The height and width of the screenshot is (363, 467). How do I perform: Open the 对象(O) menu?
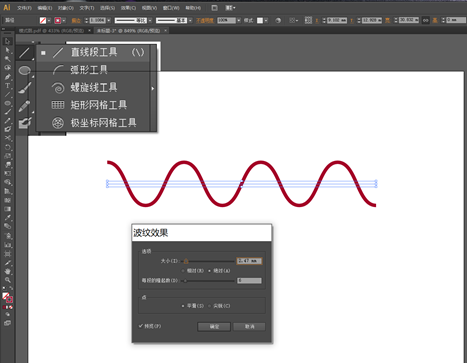(66, 8)
